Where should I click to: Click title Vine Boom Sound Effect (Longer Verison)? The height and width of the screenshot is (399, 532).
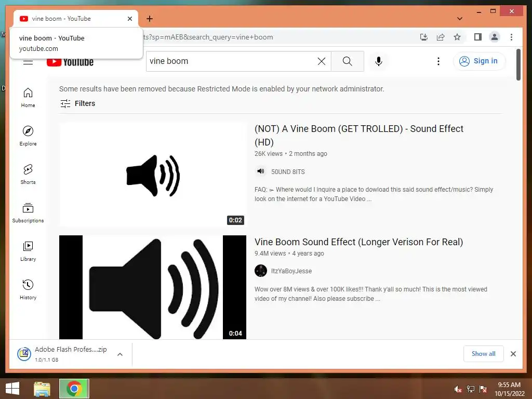pos(358,242)
